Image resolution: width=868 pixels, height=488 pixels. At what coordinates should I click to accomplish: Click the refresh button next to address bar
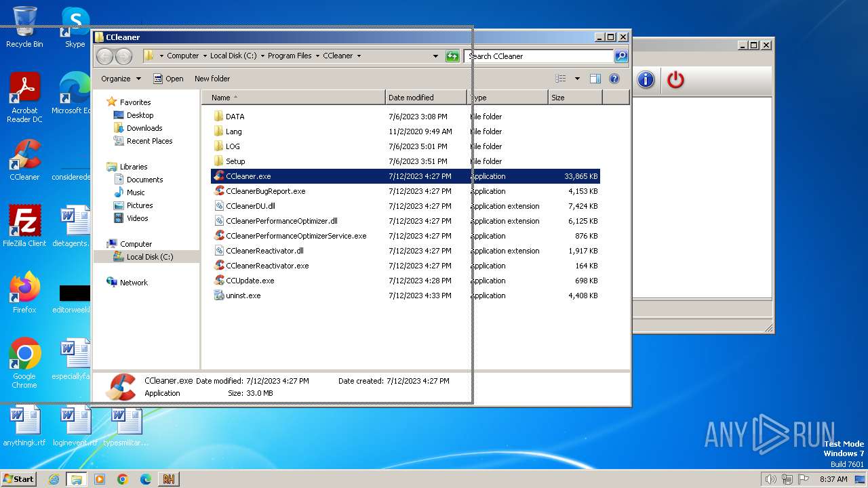coord(452,56)
